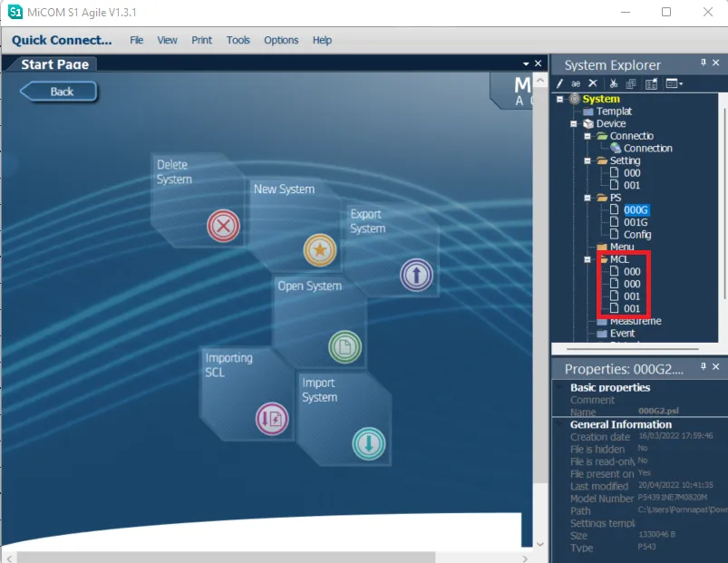Screen dimensions: 728x563
Task: Click the grid properties icon in System Explorer toolbar
Action: [652, 83]
